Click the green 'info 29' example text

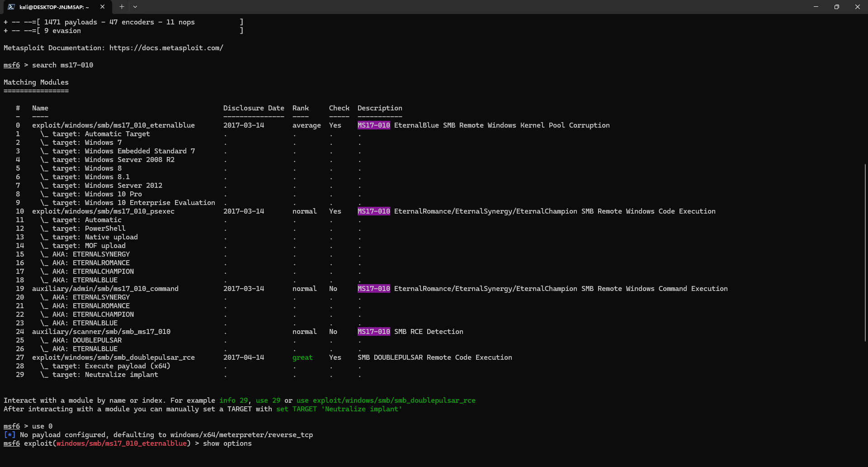[x=234, y=400]
